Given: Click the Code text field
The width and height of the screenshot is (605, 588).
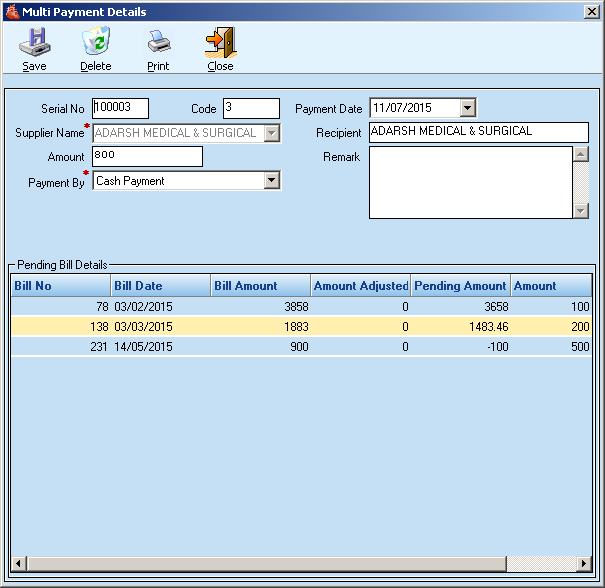Looking at the screenshot, I should 250,108.
